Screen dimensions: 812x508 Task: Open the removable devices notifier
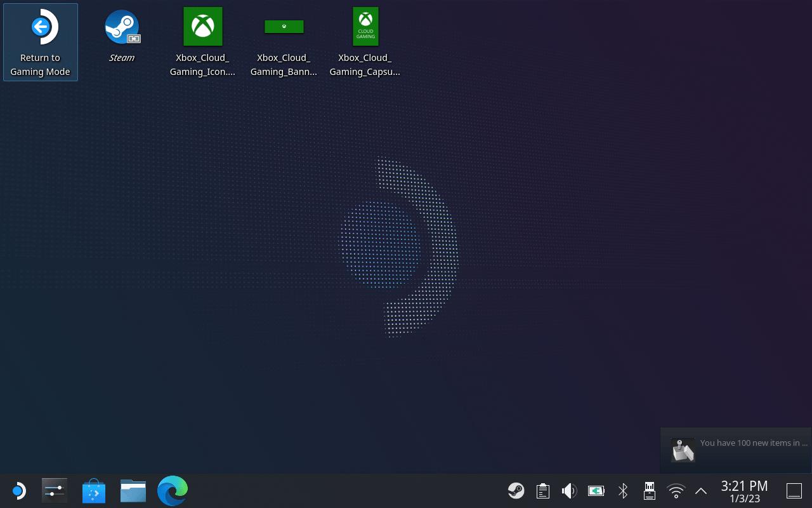[649, 491]
